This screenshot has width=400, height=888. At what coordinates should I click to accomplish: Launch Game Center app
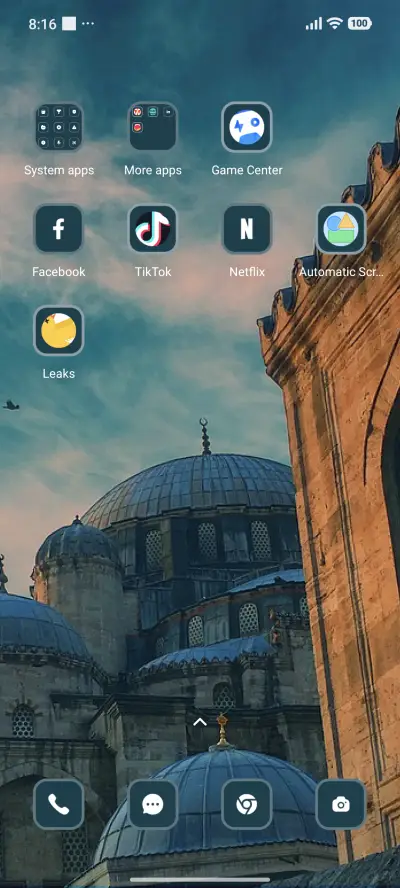click(247, 127)
